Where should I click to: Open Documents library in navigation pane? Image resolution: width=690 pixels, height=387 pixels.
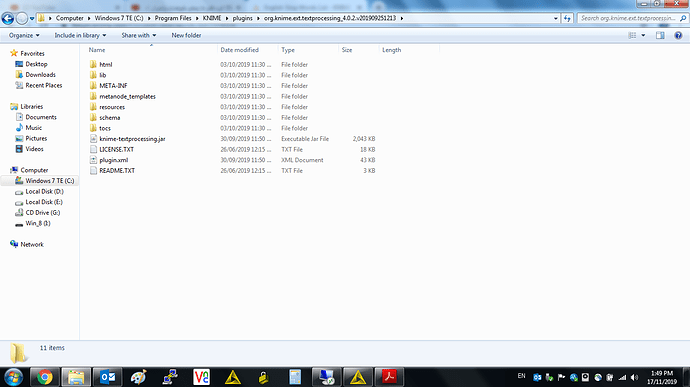(x=41, y=117)
